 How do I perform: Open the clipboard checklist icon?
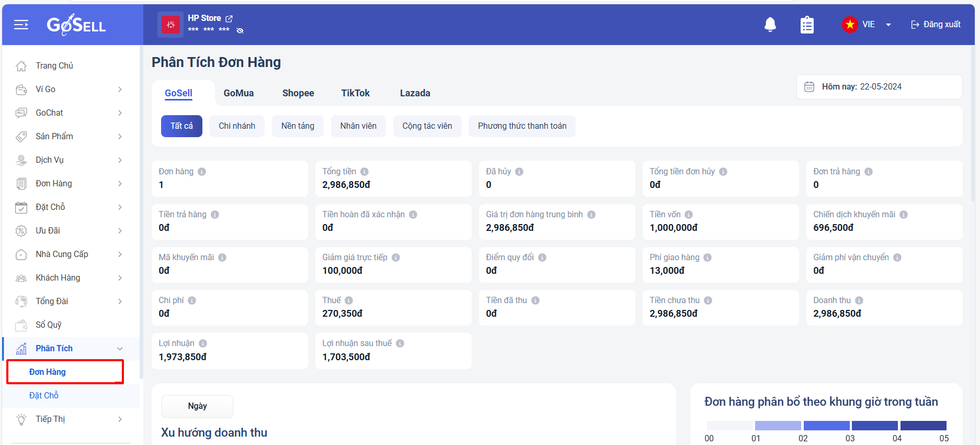(x=807, y=25)
